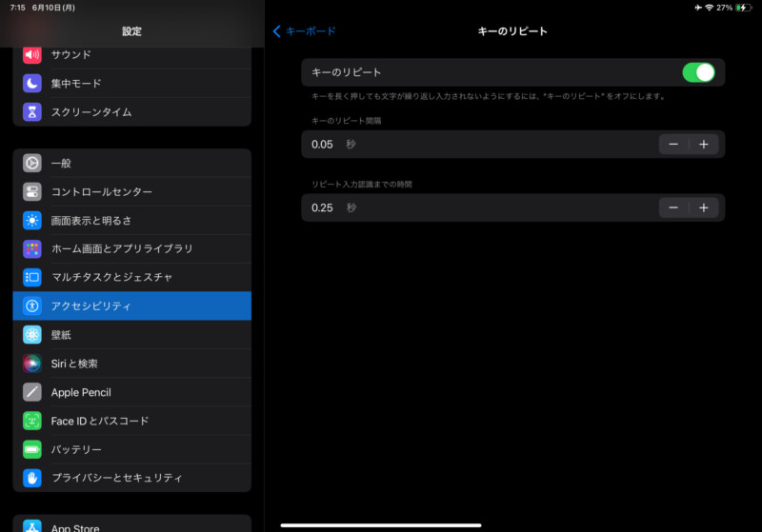Image resolution: width=762 pixels, height=532 pixels.
Task: Tap the Wi-Fi status icon
Action: (709, 8)
